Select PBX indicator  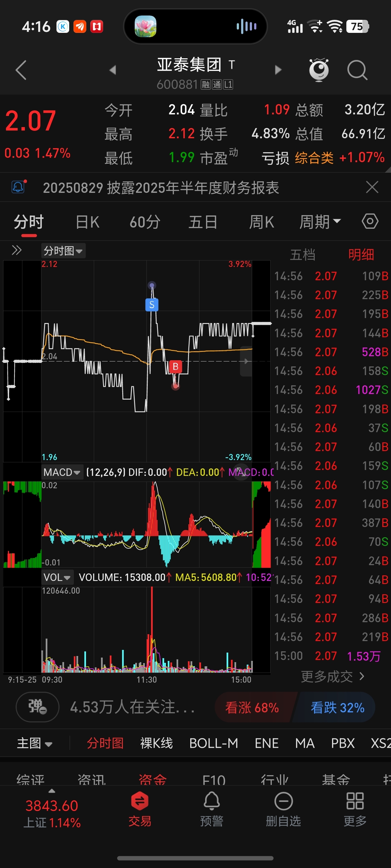(x=343, y=743)
